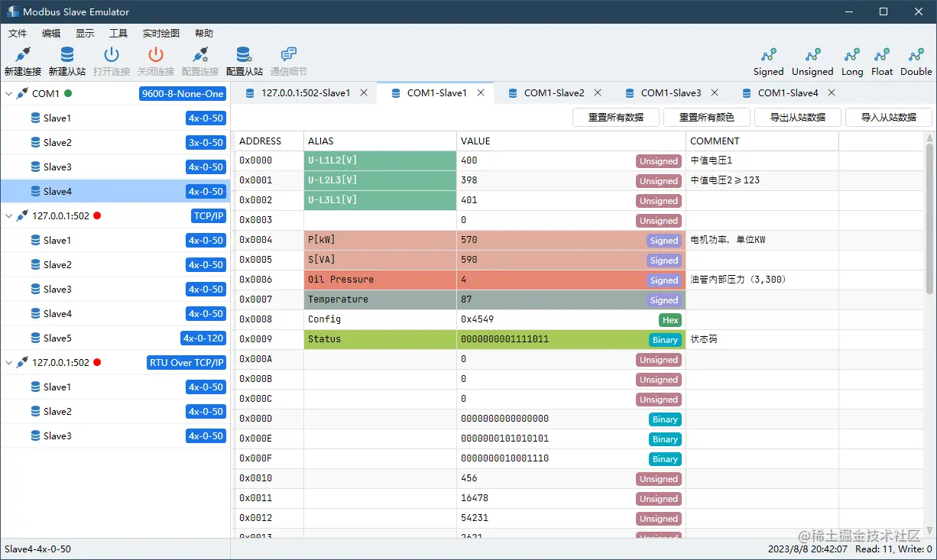The height and width of the screenshot is (560, 937).
Task: Select Slave5 in the connection tree
Action: 115,338
